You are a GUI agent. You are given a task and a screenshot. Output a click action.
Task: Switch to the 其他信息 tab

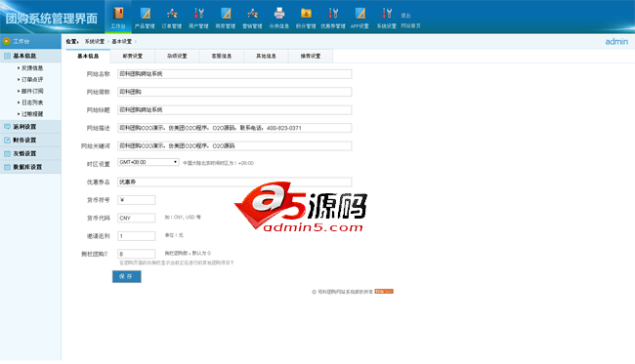tap(266, 57)
